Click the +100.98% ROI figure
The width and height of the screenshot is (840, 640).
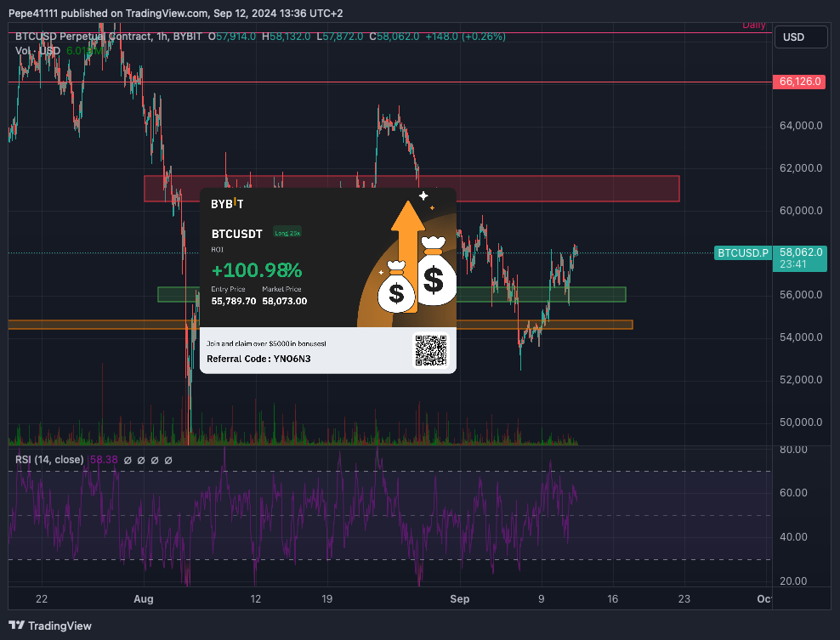pos(257,270)
